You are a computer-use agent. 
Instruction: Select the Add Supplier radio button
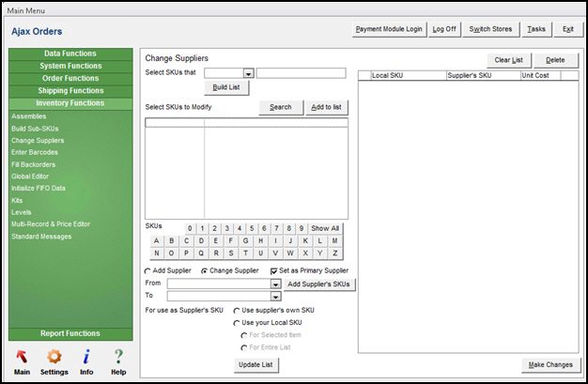pyautogui.click(x=148, y=271)
